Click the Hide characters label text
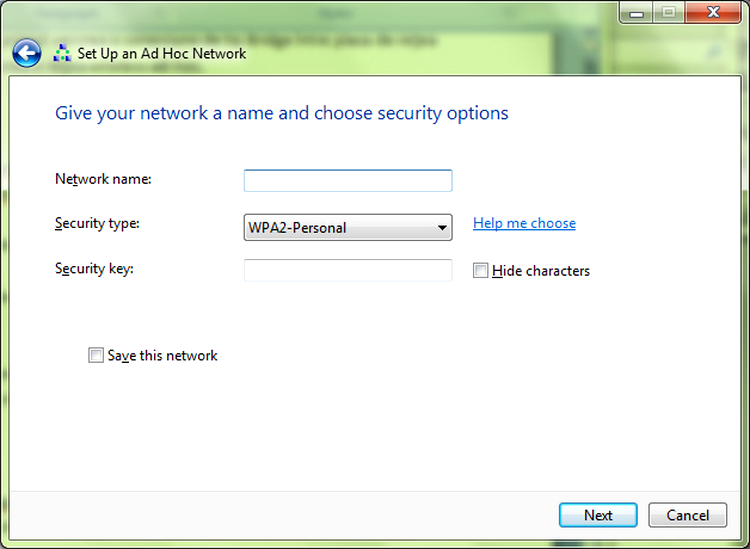 pos(540,271)
